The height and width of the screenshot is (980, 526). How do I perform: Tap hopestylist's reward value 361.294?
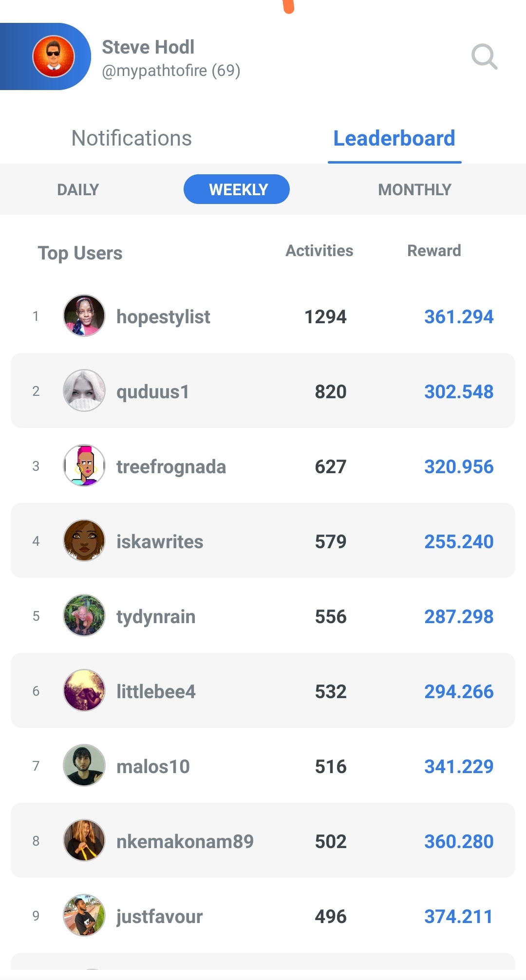459,317
